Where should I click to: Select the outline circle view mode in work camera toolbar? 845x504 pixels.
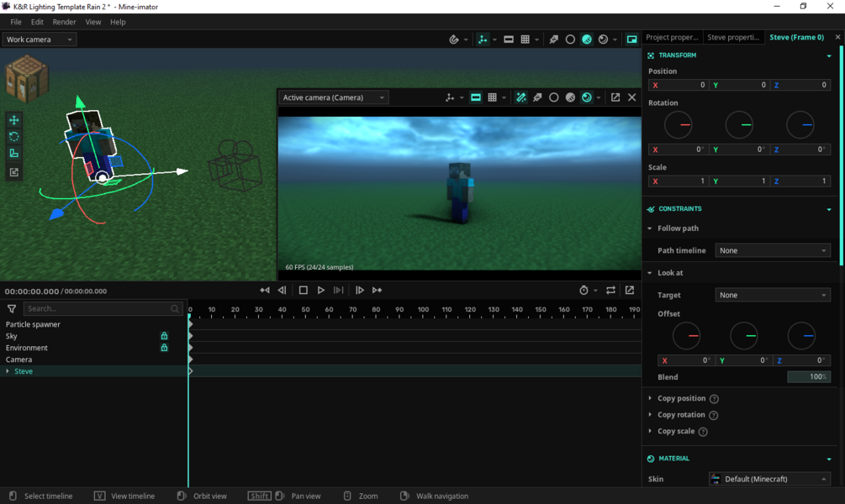click(570, 39)
